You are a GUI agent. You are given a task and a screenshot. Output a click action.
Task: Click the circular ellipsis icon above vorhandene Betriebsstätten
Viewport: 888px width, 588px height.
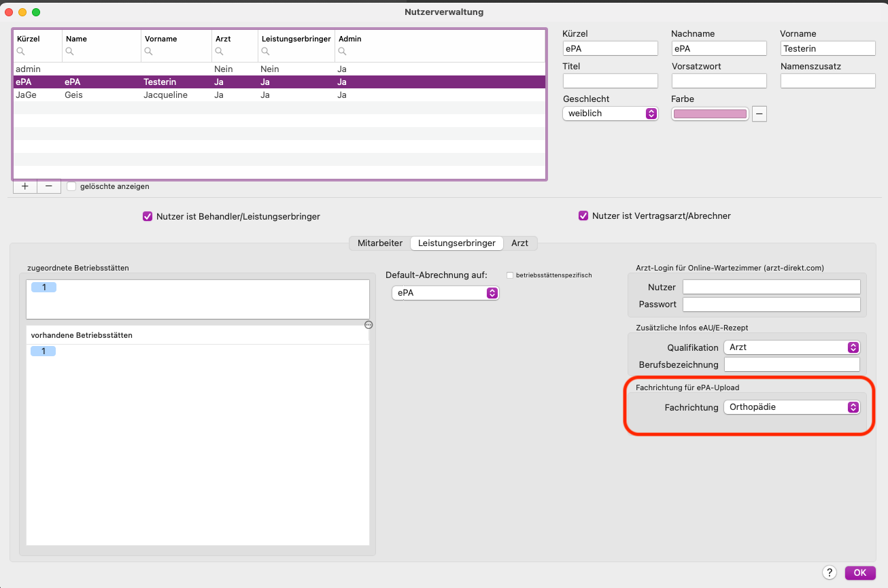coord(369,325)
